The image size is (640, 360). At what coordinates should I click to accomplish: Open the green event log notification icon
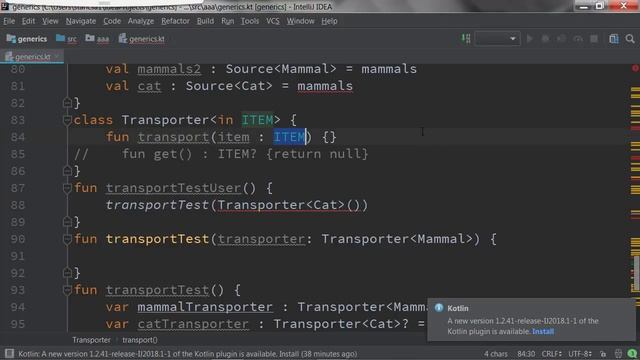click(632, 354)
